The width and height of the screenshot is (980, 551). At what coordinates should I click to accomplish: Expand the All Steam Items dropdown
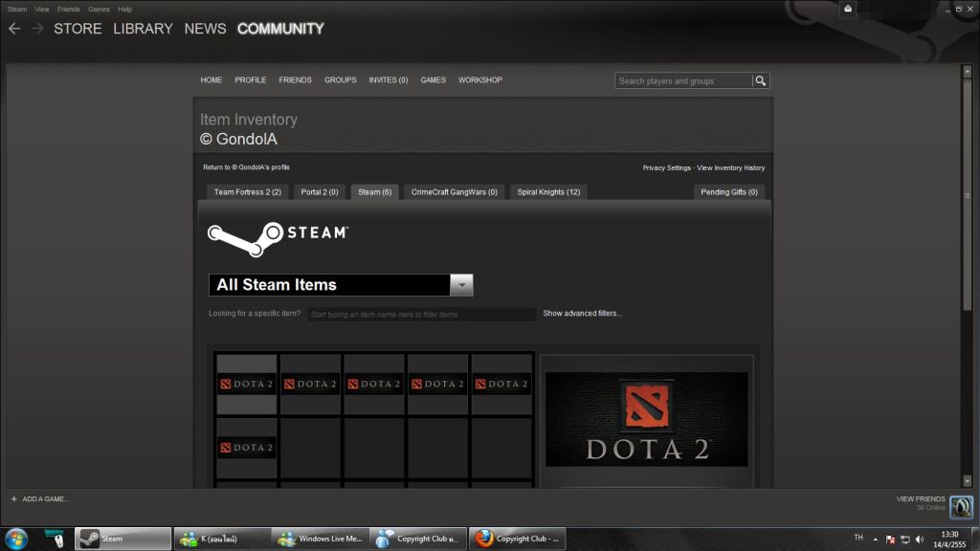[461, 285]
